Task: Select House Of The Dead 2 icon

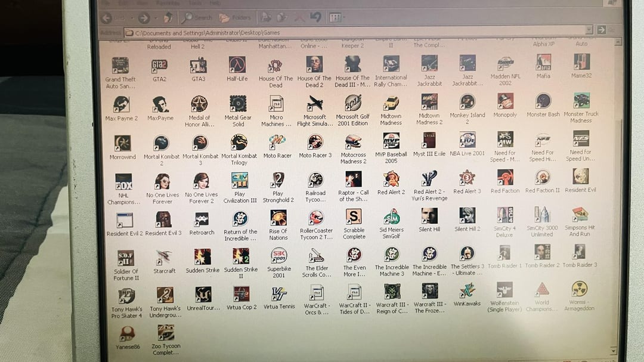Action: coord(314,64)
